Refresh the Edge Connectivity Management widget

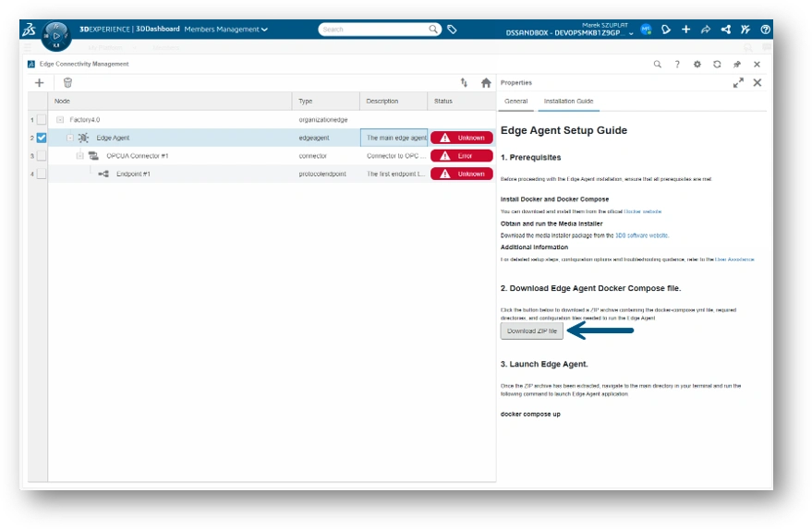tap(717, 65)
